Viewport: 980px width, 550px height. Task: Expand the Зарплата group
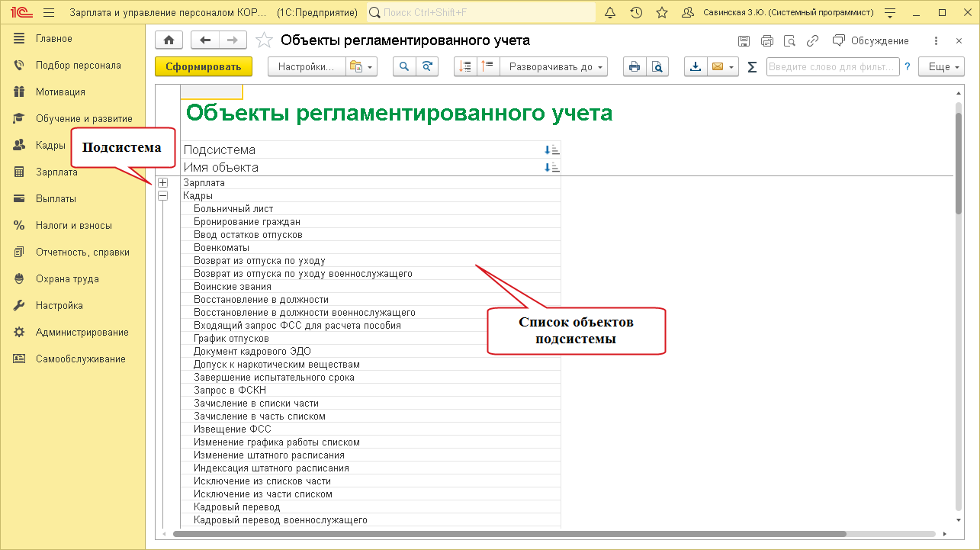click(162, 183)
